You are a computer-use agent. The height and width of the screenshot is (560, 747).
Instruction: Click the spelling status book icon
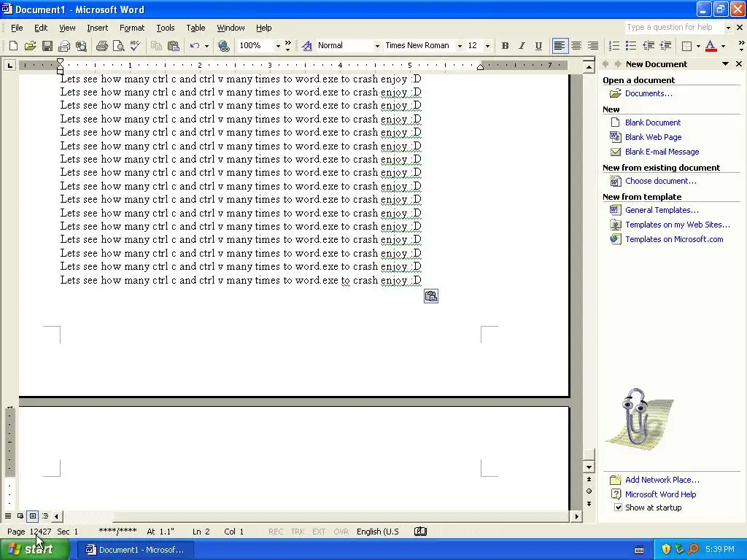420,532
